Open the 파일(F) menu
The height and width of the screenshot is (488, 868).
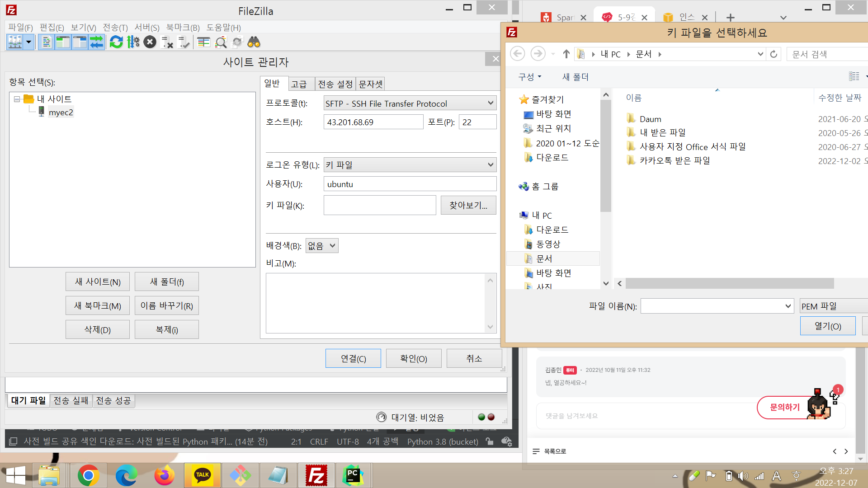pos(21,28)
